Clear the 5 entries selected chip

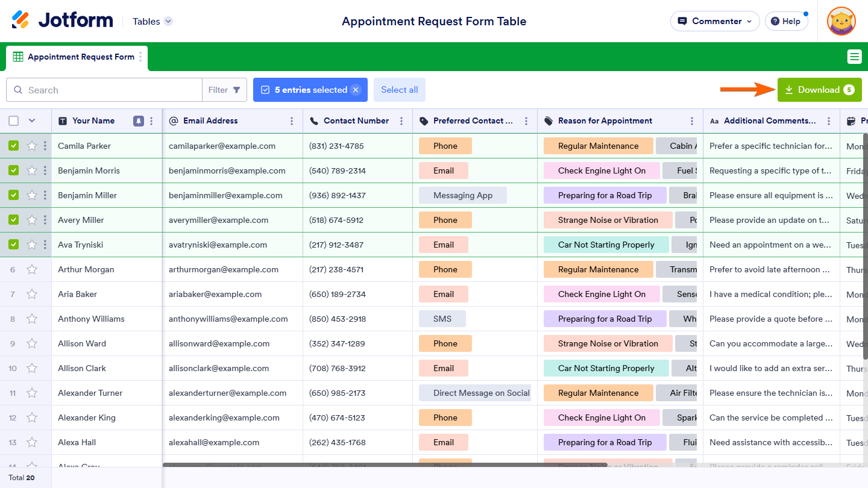[356, 90]
